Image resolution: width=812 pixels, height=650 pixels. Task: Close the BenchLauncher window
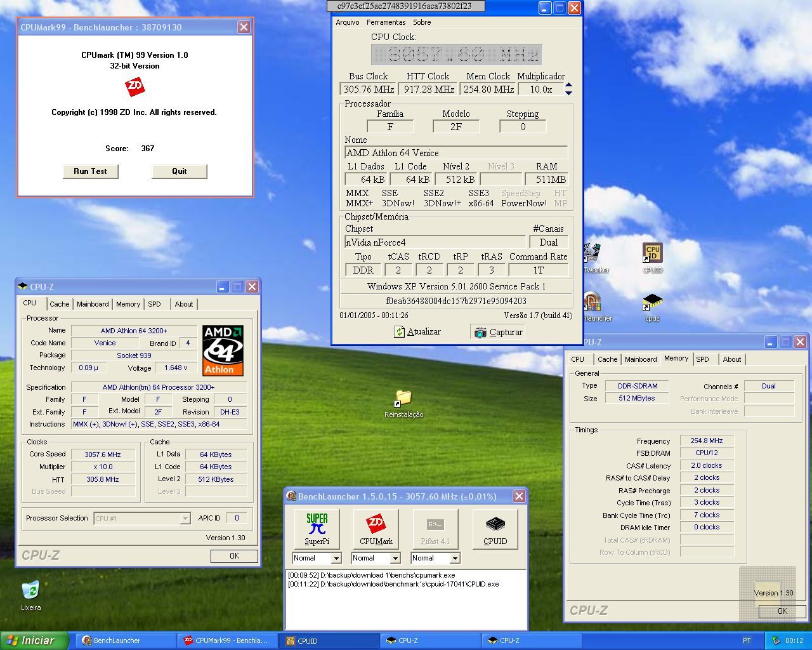point(519,496)
